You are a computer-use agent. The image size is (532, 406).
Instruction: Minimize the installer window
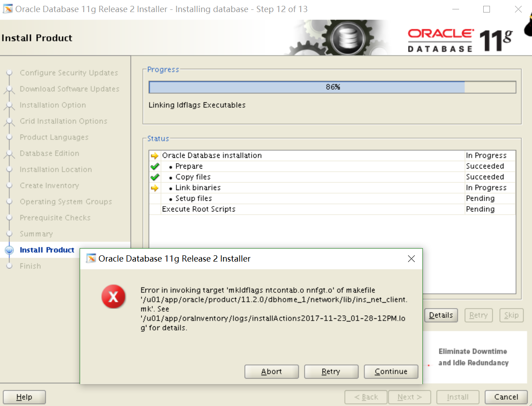(x=455, y=9)
